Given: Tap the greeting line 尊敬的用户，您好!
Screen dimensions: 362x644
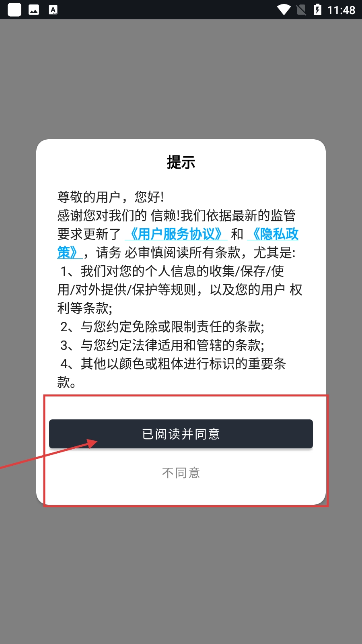Looking at the screenshot, I should pyautogui.click(x=111, y=197).
